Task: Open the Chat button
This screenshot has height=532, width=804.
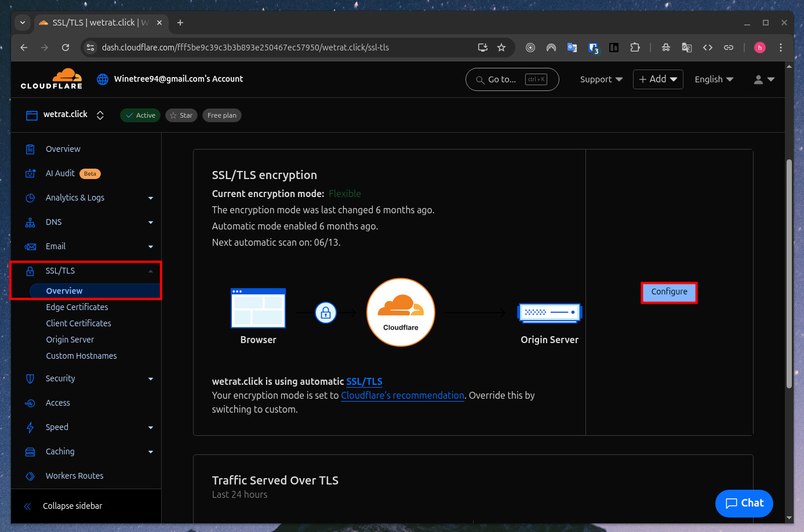Action: pos(744,503)
